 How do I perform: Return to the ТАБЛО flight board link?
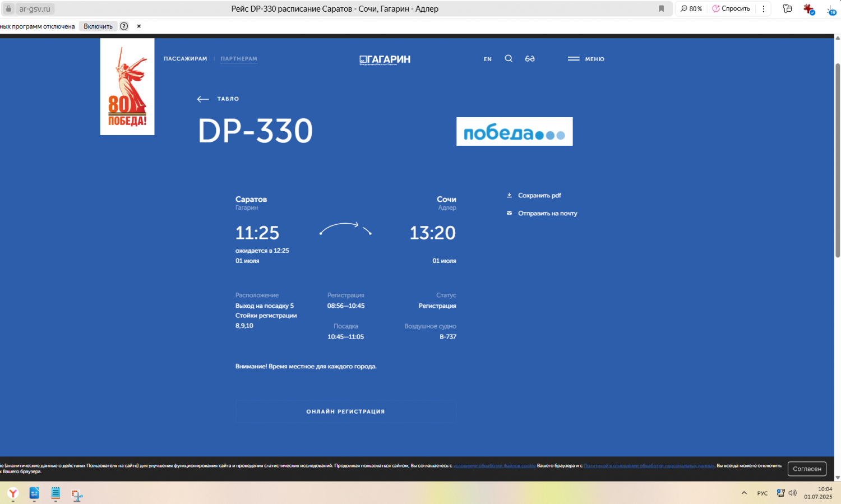pyautogui.click(x=228, y=99)
